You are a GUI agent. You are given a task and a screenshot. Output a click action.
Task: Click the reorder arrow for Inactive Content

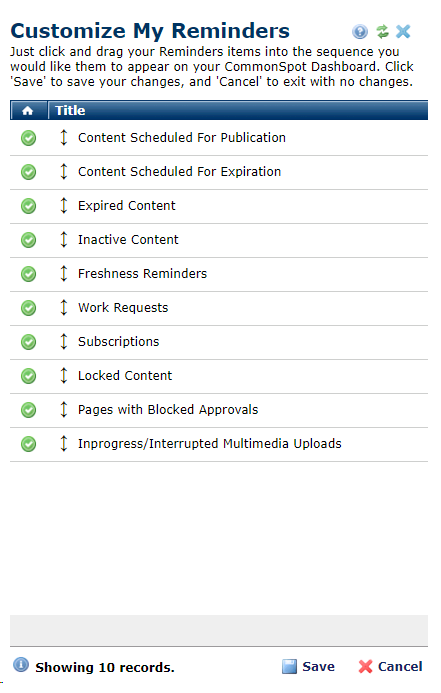coord(64,240)
